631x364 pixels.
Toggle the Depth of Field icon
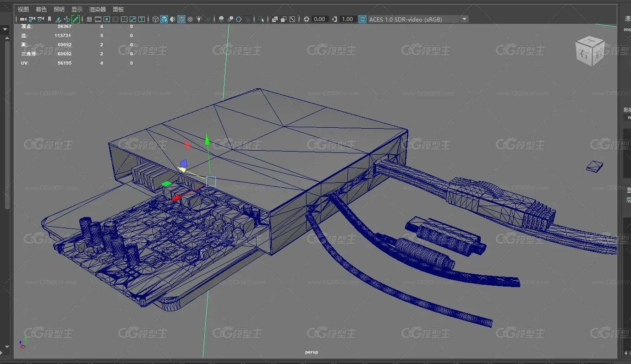247,19
